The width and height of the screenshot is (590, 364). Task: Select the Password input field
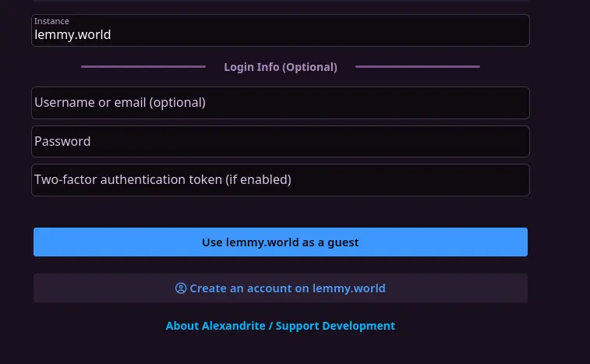[x=281, y=142]
